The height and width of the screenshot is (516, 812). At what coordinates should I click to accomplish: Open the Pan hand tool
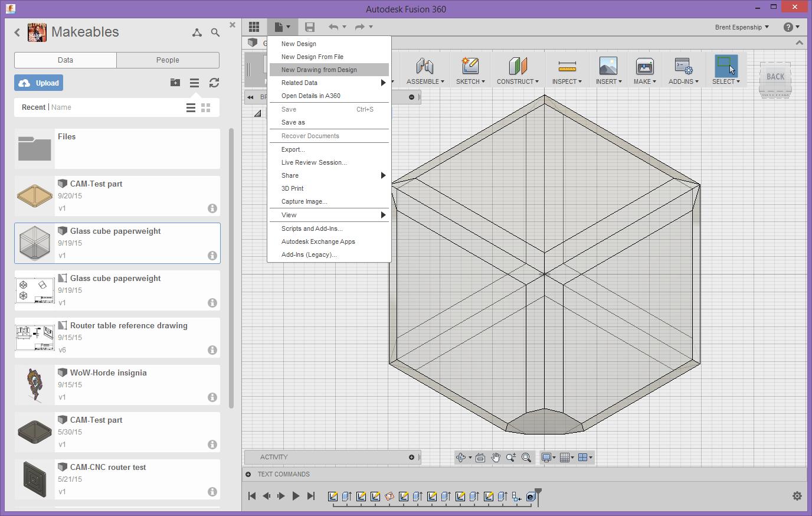(496, 458)
